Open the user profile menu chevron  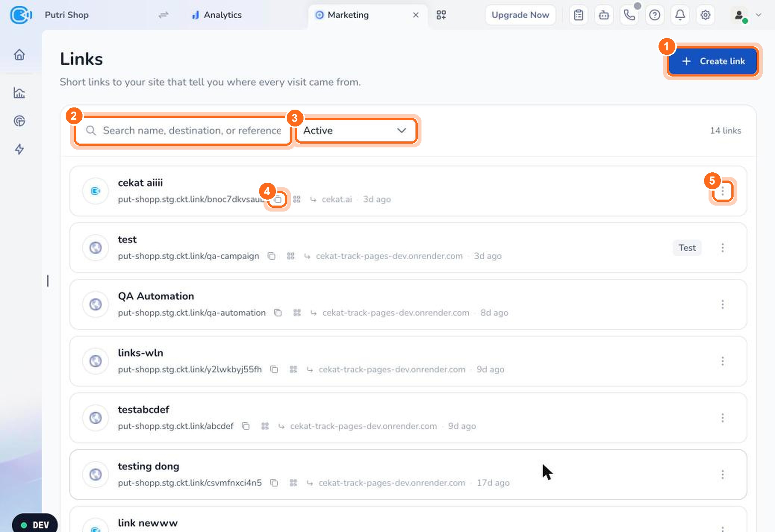click(x=758, y=15)
